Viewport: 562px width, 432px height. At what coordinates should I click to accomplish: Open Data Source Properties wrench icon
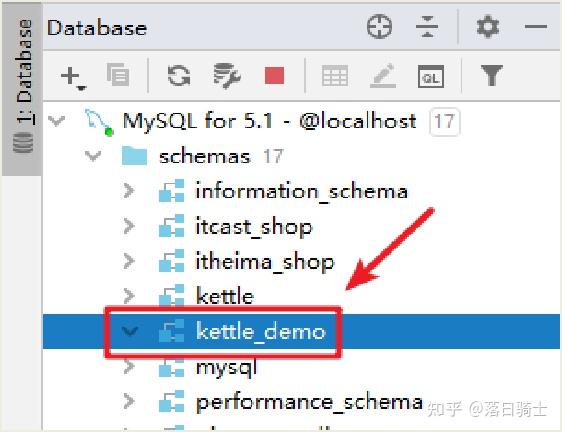click(x=227, y=76)
